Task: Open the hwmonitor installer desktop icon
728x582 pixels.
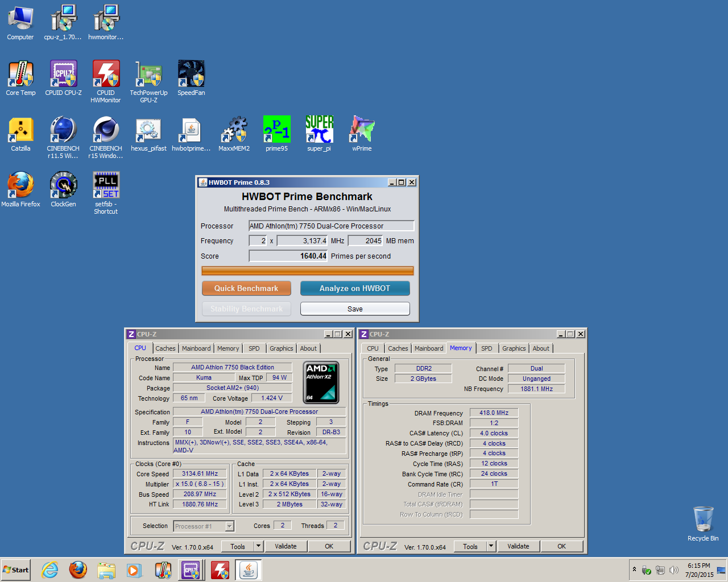Action: tap(106, 23)
